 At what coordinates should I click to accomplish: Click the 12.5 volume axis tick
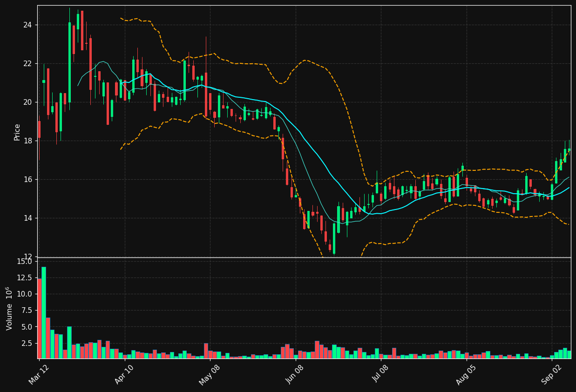pyautogui.click(x=24, y=278)
